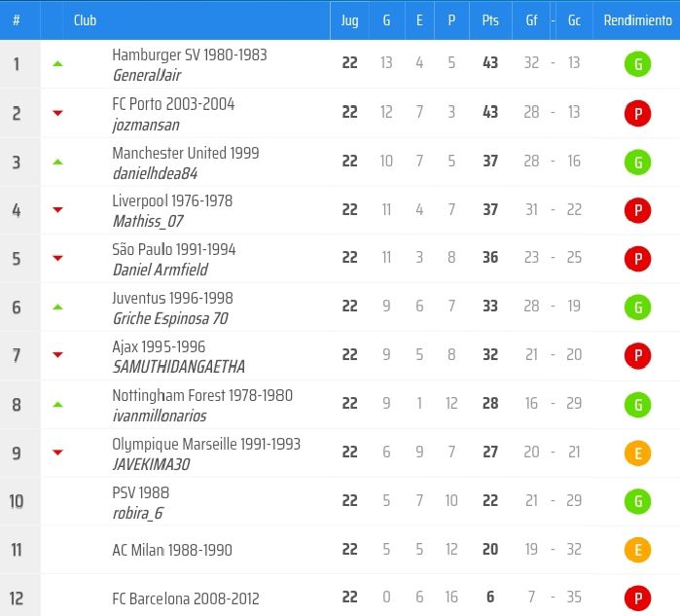
Task: Click the Rendimiento column header
Action: (x=637, y=20)
